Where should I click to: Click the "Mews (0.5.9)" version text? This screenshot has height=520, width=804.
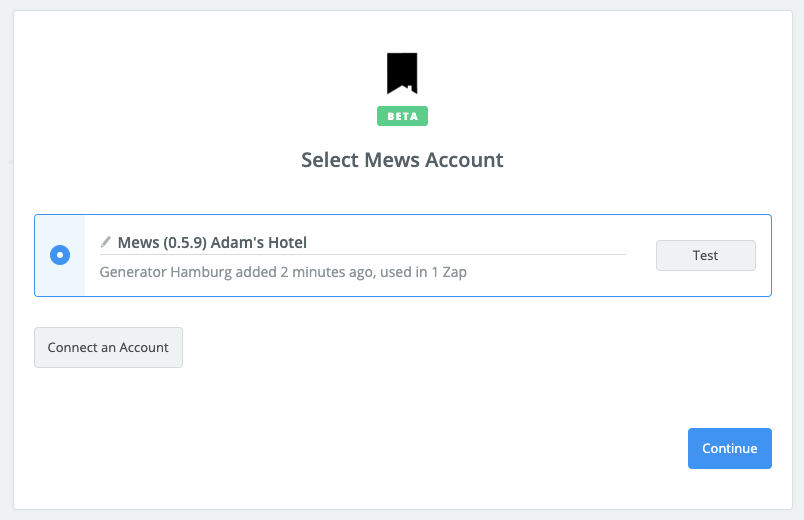click(x=162, y=243)
